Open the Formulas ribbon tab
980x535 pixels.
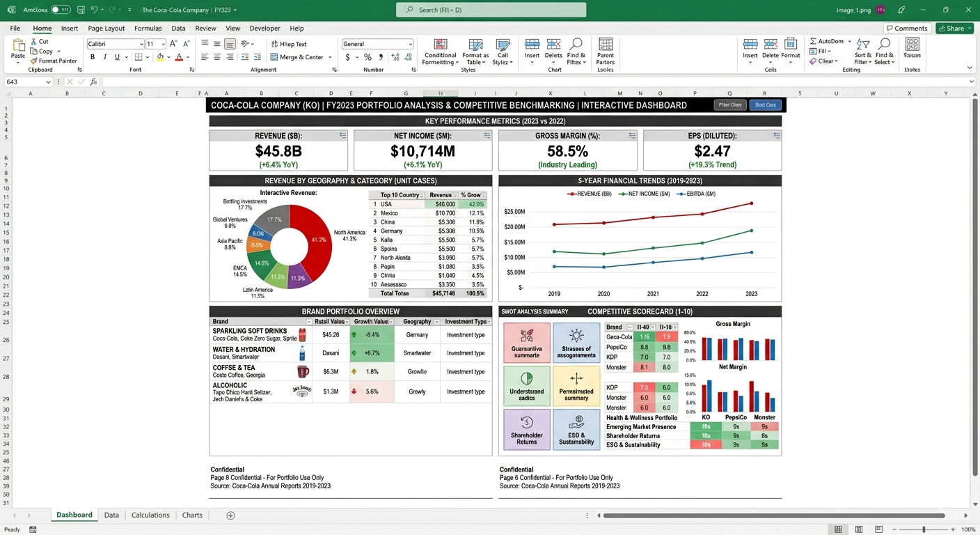coord(148,29)
